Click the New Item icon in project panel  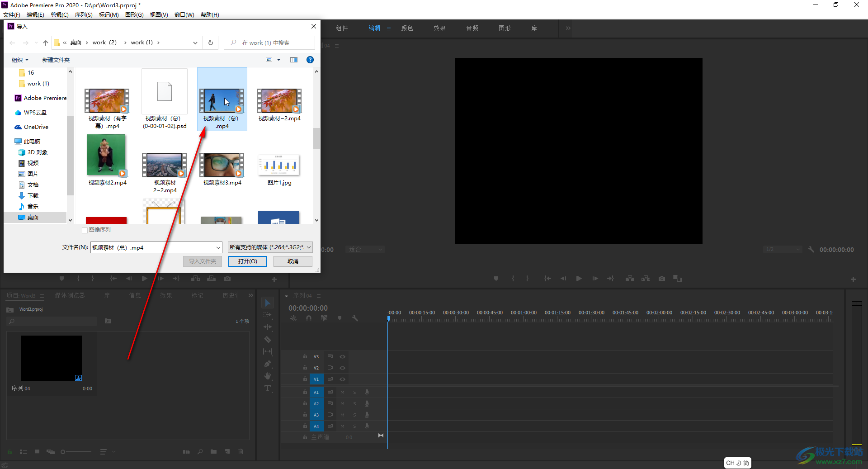tap(227, 451)
